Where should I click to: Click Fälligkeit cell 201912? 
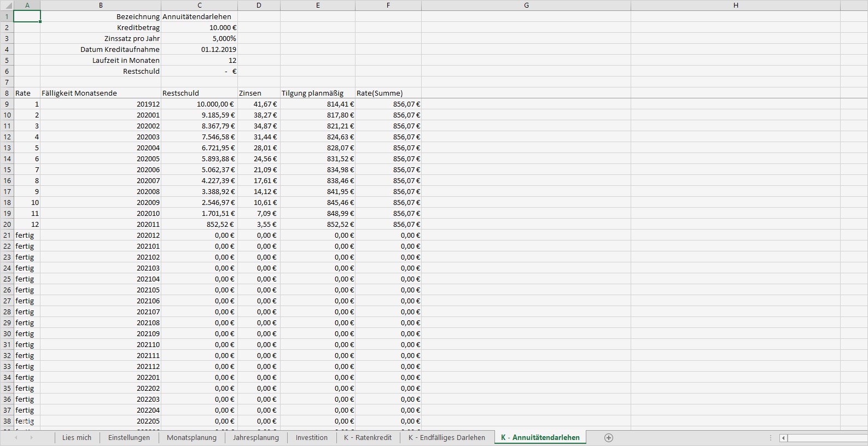(x=101, y=104)
